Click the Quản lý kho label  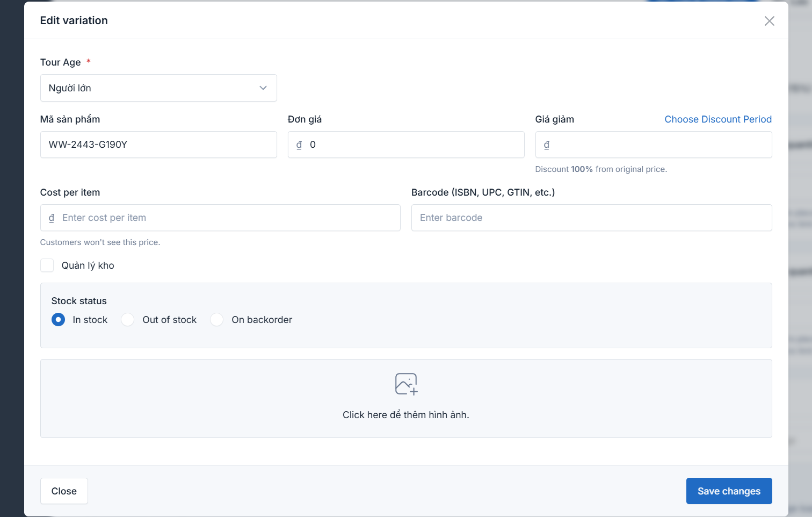88,265
